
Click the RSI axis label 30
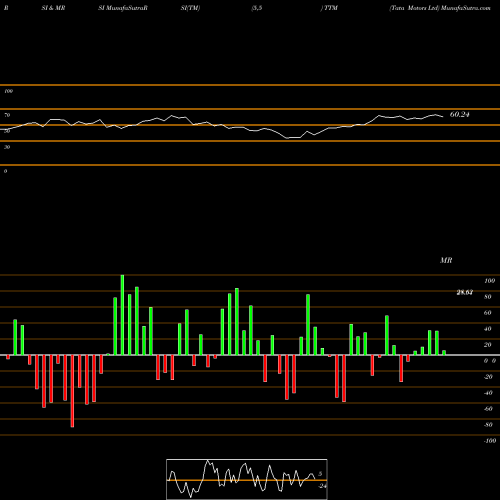[7, 147]
